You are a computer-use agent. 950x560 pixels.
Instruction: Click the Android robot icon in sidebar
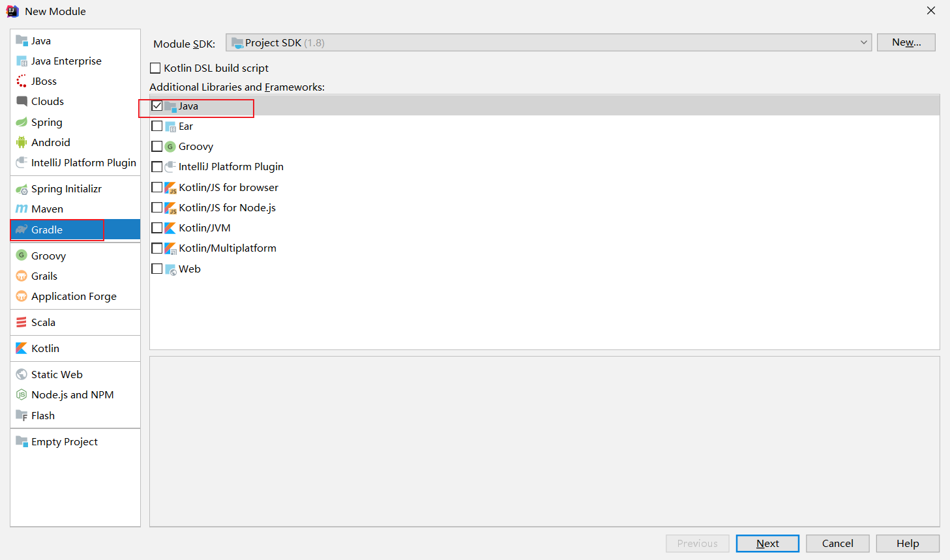pyautogui.click(x=22, y=143)
